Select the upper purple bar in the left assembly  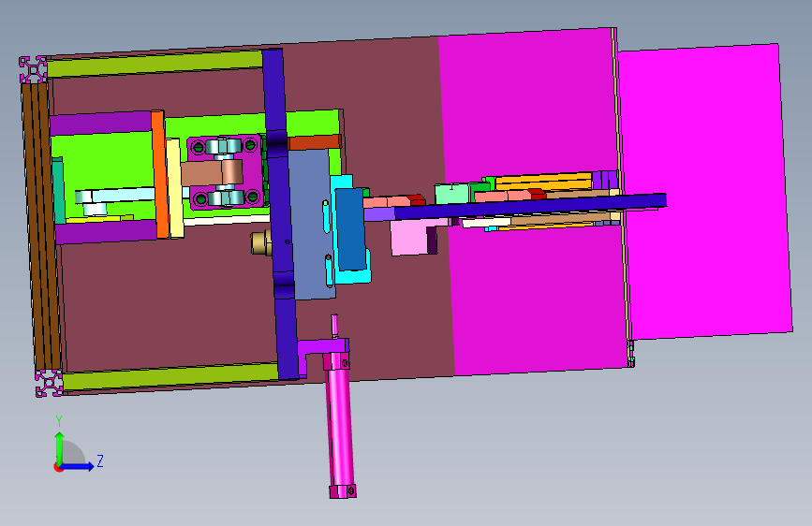coord(101,124)
